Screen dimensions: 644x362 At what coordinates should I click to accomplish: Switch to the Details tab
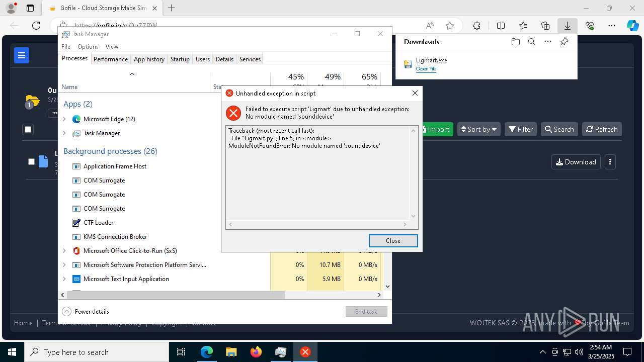[224, 59]
